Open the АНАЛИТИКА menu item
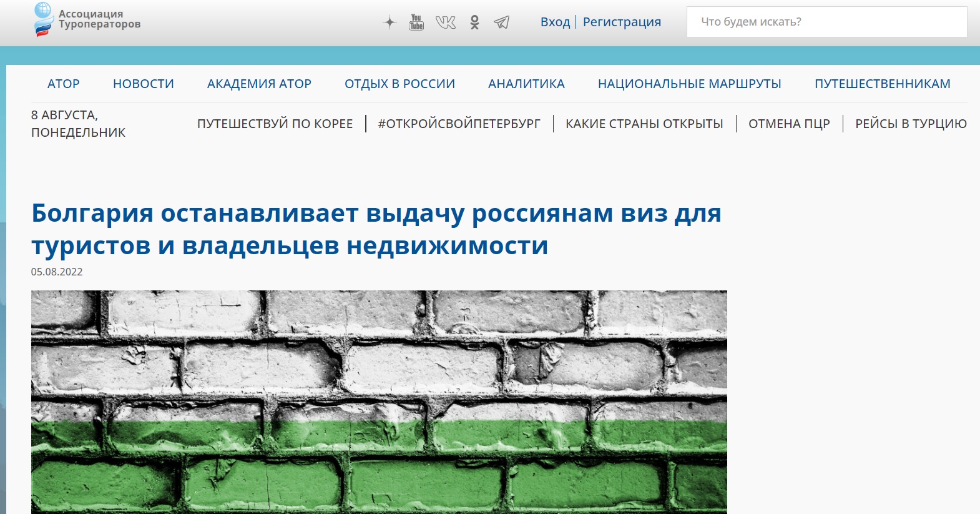The height and width of the screenshot is (514, 980). pyautogui.click(x=526, y=84)
